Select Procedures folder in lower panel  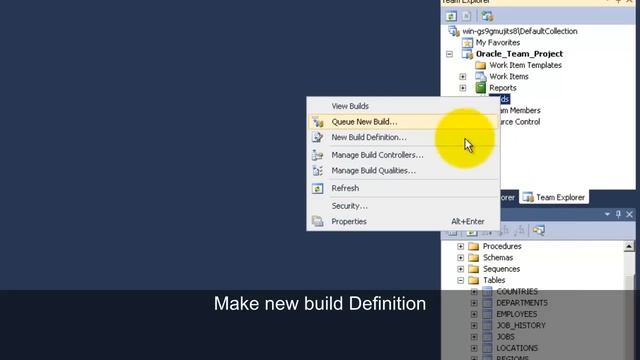[502, 247]
